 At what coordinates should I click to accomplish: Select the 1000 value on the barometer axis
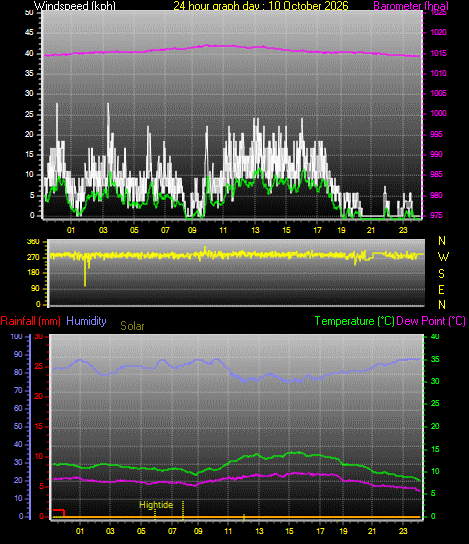click(x=438, y=113)
